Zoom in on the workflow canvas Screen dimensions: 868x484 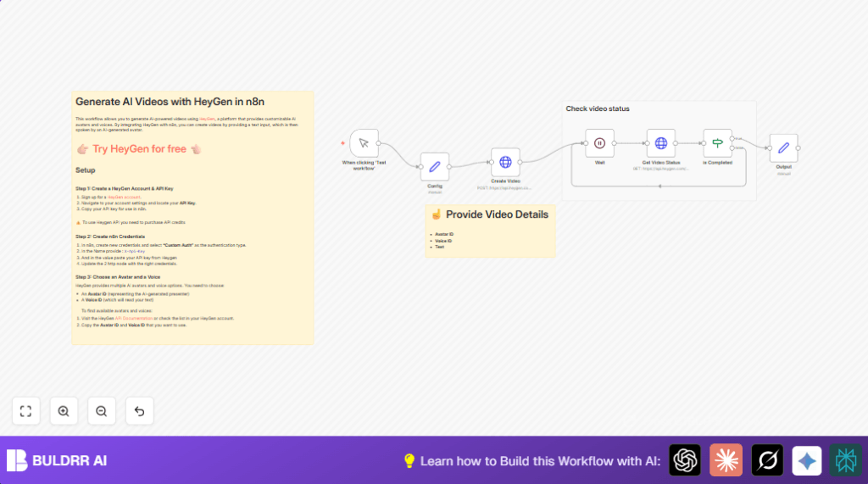[64, 411]
